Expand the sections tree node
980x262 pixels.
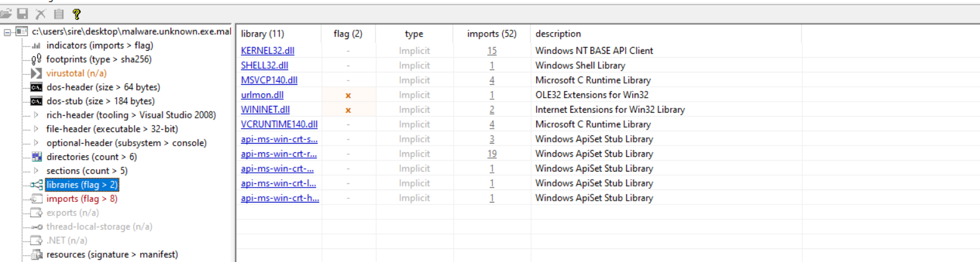36,171
